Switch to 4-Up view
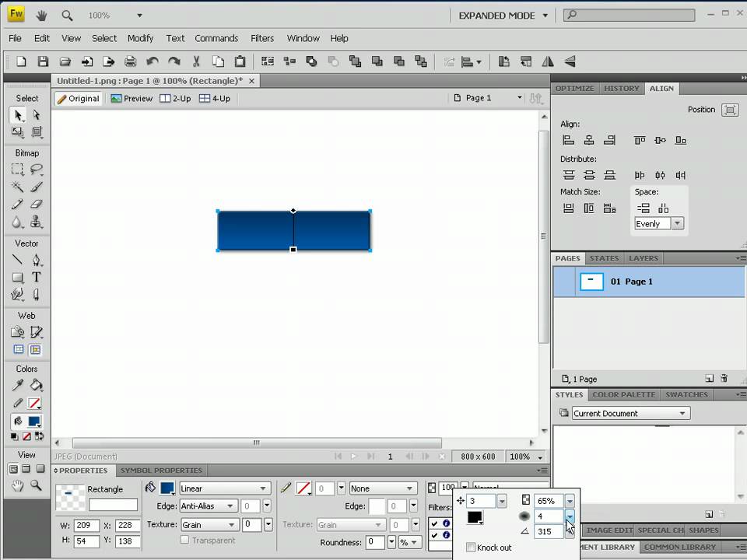 coord(215,99)
